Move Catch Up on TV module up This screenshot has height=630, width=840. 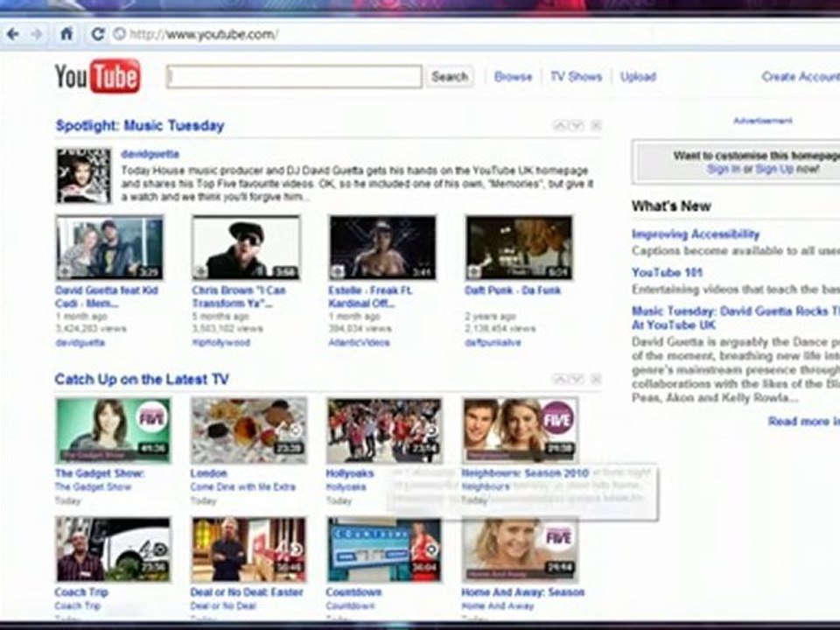pos(560,379)
